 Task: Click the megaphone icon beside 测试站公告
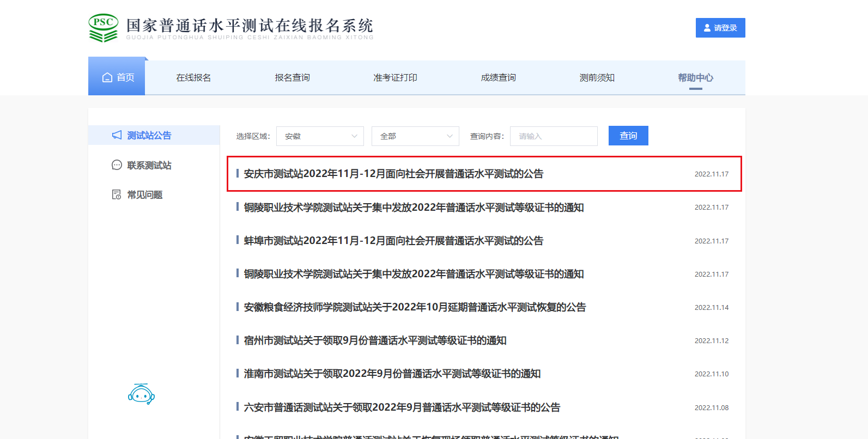pyautogui.click(x=117, y=135)
